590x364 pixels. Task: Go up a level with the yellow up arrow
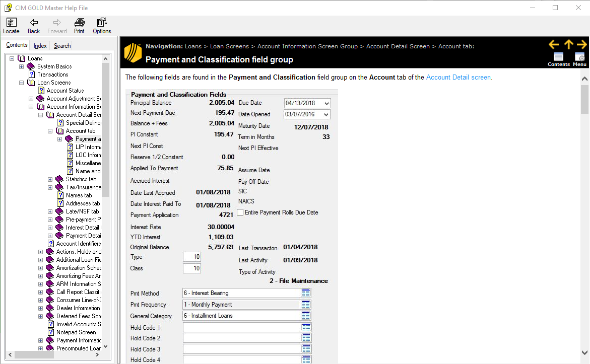pyautogui.click(x=568, y=44)
